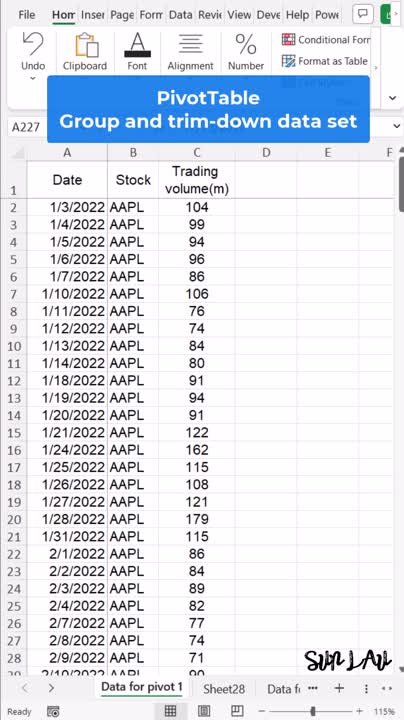This screenshot has height=720, width=404.
Task: Expand the Undo dropdown arrow
Action: click(x=33, y=79)
